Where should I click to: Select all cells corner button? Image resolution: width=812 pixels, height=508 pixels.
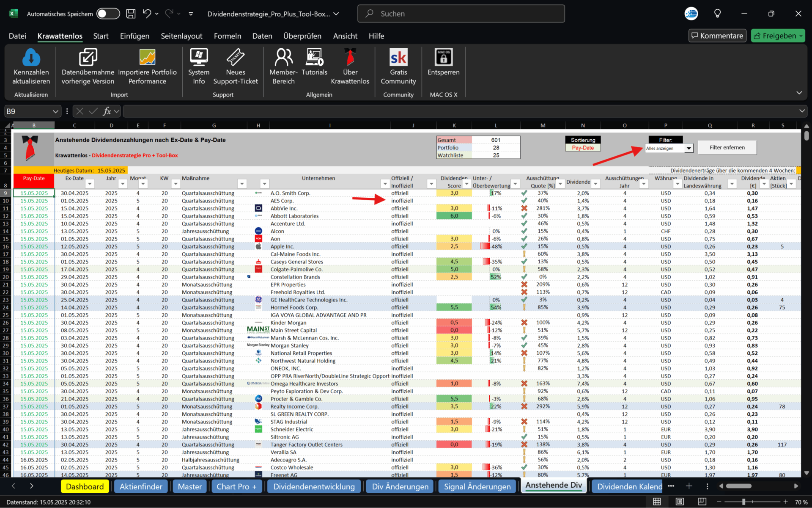8,126
